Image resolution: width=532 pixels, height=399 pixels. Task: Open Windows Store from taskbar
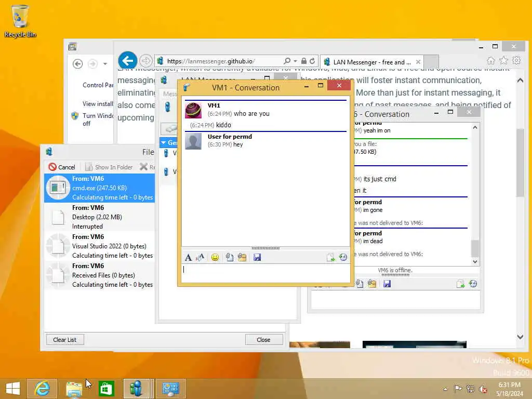tap(106, 389)
